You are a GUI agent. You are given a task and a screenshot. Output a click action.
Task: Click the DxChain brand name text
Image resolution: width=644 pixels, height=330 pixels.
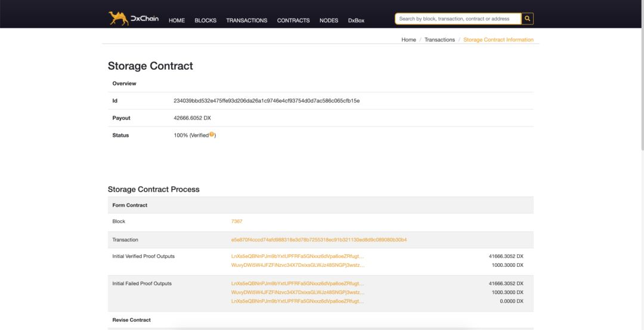[144, 18]
